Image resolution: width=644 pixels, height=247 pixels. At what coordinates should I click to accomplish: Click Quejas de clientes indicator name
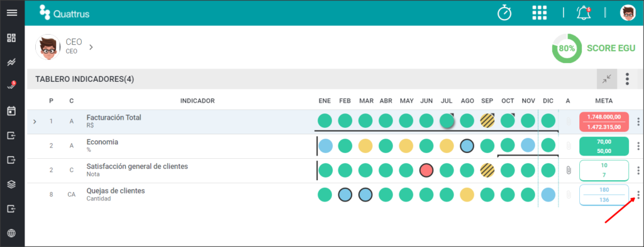click(x=116, y=191)
